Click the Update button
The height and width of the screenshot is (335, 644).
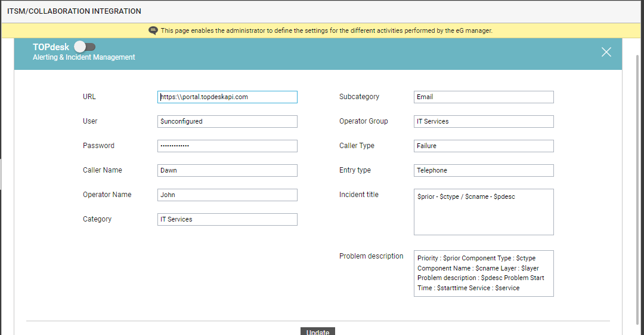(317, 331)
